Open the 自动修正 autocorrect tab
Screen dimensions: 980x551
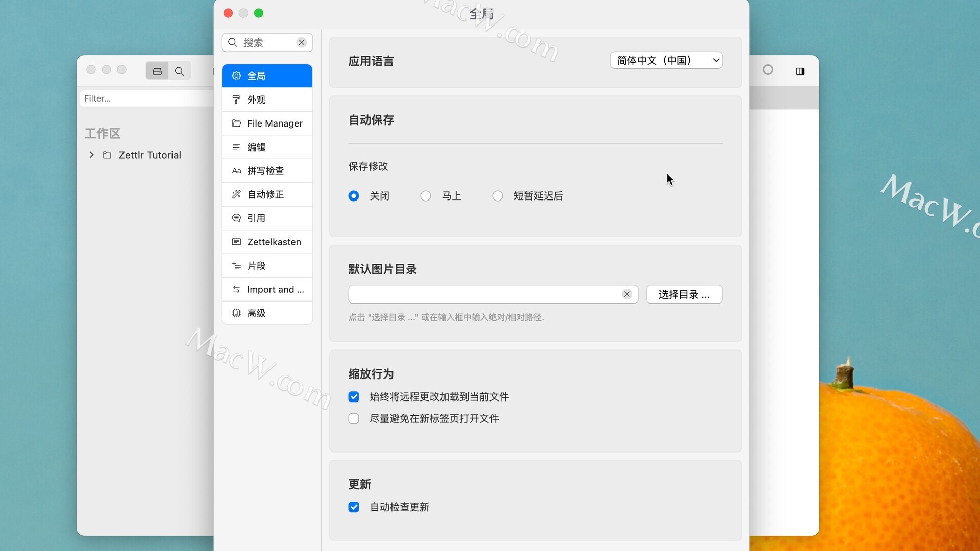[x=267, y=194]
